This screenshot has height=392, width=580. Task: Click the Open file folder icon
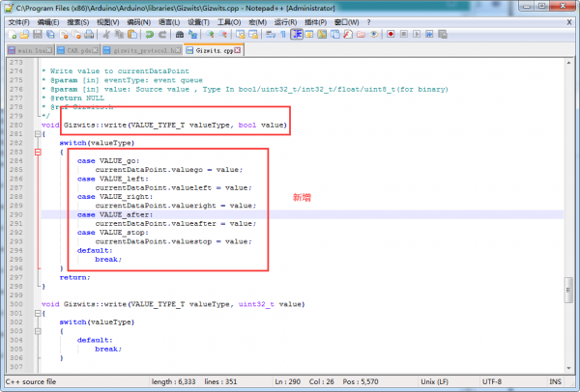pyautogui.click(x=25, y=35)
